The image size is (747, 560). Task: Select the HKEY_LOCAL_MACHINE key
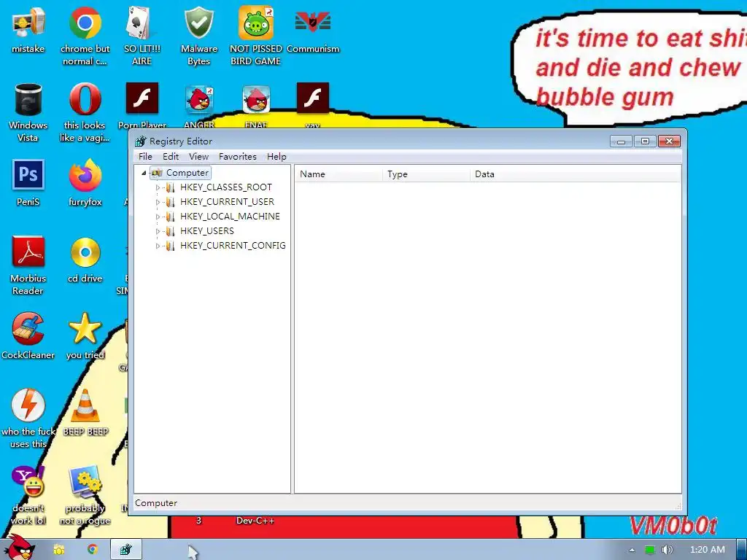[x=230, y=216]
